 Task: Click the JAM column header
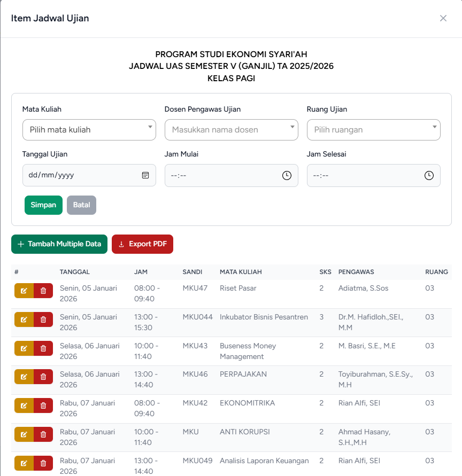click(141, 272)
